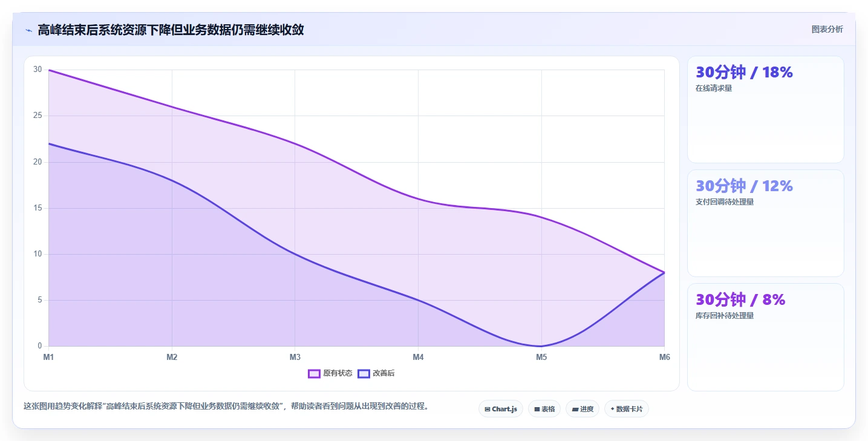Image resolution: width=868 pixels, height=441 pixels.
Task: Click the 30分钟 / 12% value
Action: tap(744, 186)
